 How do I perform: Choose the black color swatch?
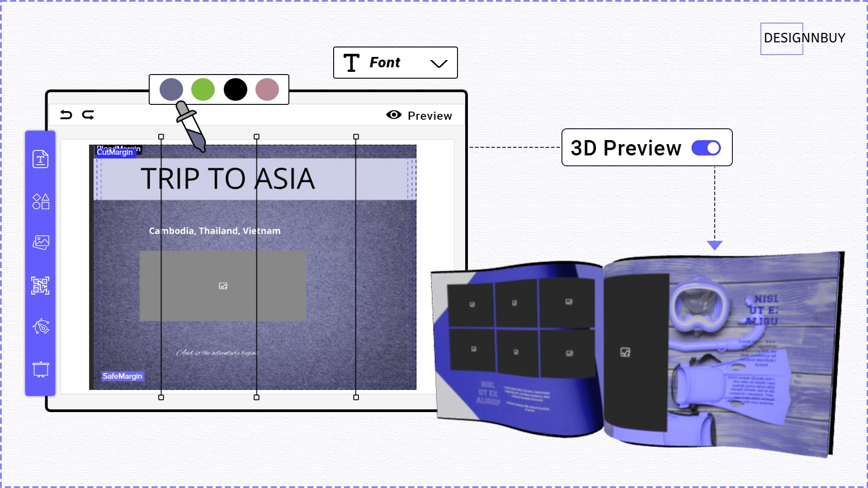pos(236,89)
